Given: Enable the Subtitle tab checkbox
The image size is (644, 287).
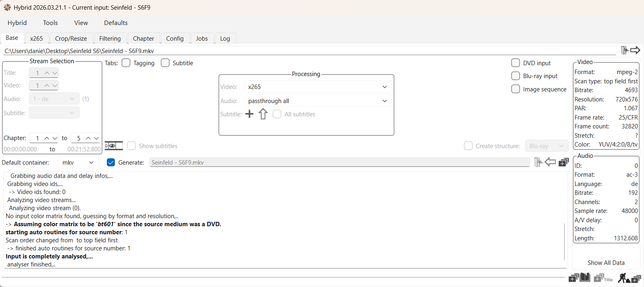Looking at the screenshot, I should point(165,63).
